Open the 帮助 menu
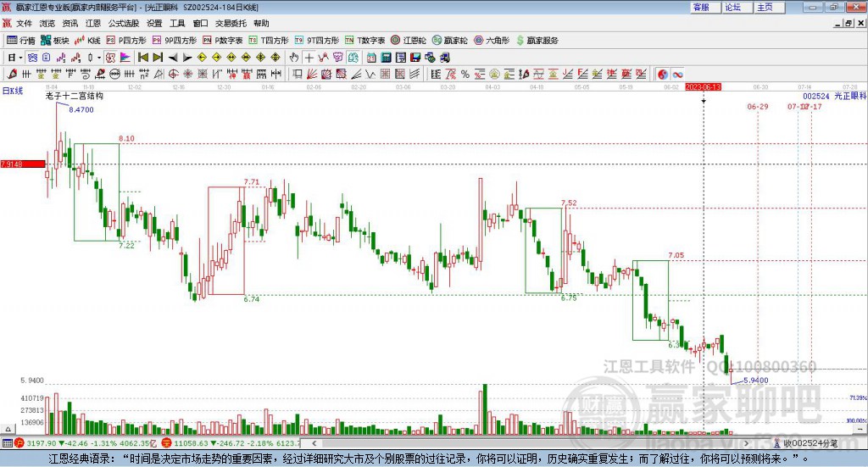This screenshot has width=868, height=467. (261, 23)
